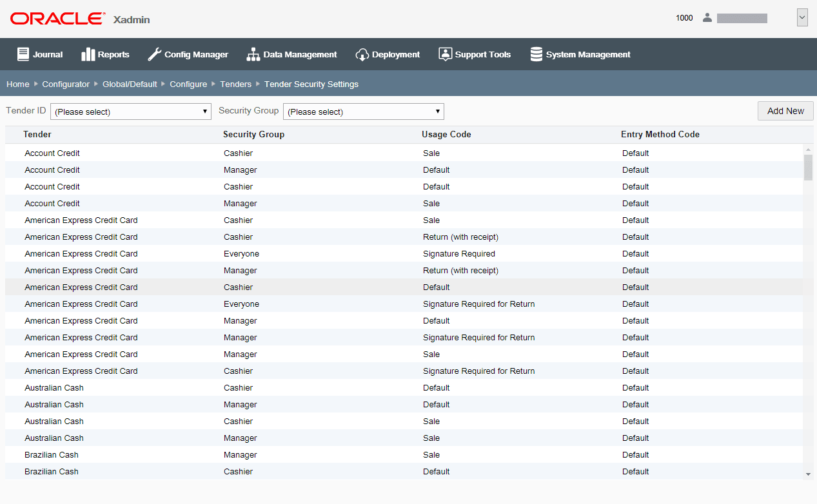Screen dimensions: 817x504
Task: Click the user profile person icon
Action: (x=707, y=17)
